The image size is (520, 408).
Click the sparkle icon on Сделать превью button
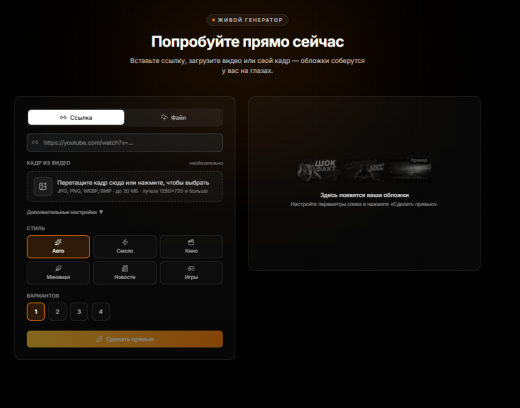99,339
